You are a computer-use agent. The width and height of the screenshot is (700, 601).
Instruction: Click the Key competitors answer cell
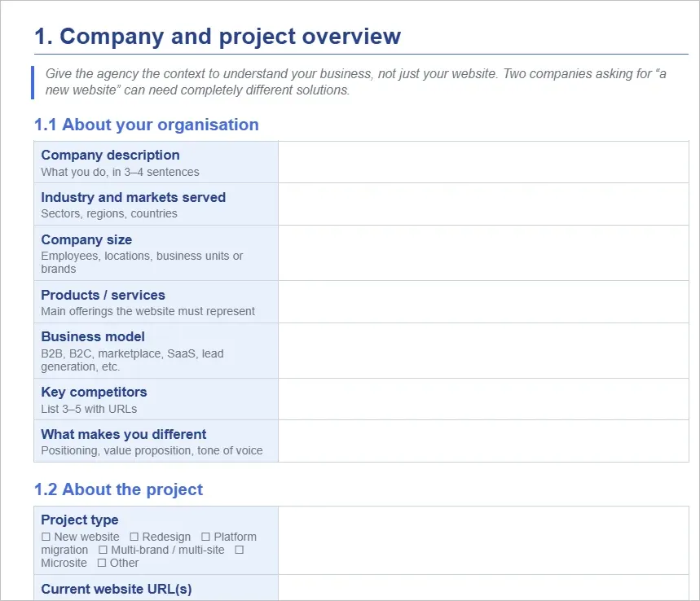pyautogui.click(x=483, y=399)
